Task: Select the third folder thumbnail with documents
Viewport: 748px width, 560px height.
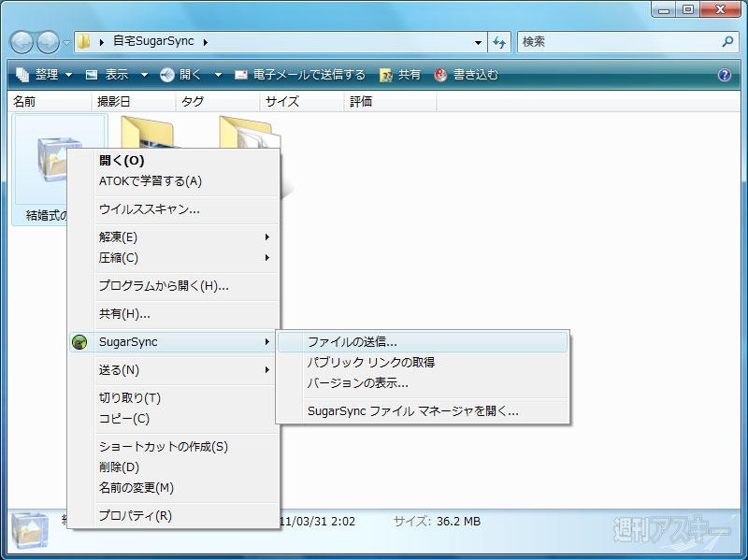Action: (250, 132)
